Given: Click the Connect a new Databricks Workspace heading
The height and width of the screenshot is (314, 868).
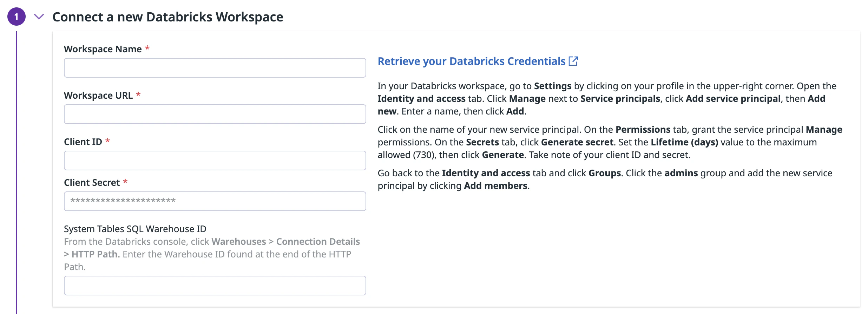Looking at the screenshot, I should point(167,17).
